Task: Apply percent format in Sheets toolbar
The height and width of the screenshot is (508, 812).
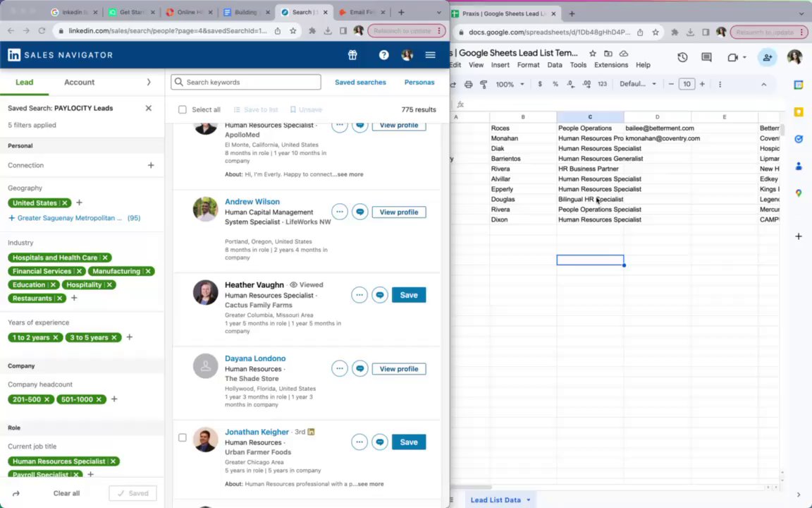Action: [555, 84]
